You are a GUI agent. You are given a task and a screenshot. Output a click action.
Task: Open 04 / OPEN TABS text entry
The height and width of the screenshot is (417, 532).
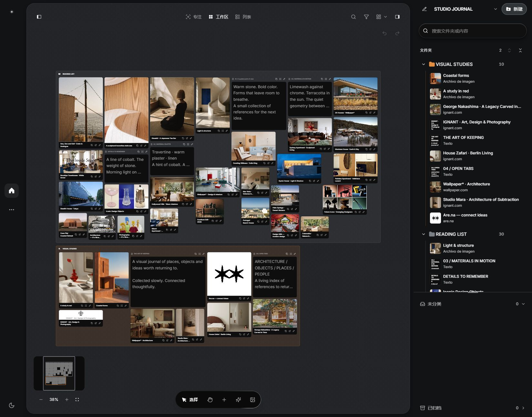[x=476, y=172]
